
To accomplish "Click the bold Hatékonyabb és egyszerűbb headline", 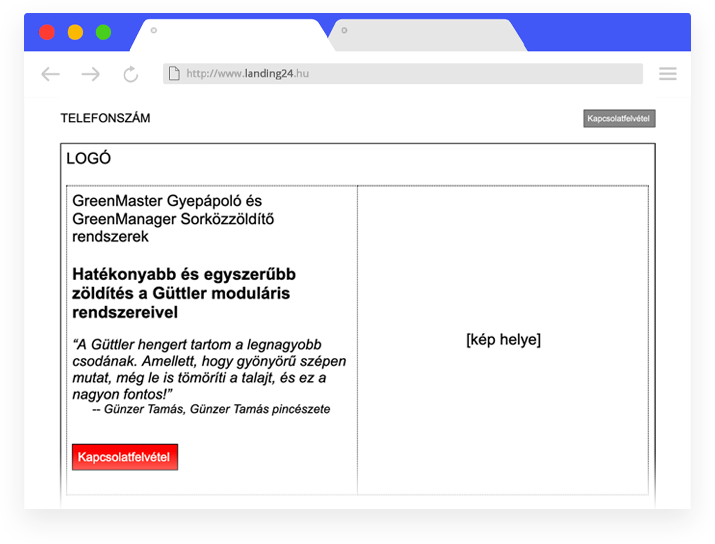I will [x=183, y=293].
